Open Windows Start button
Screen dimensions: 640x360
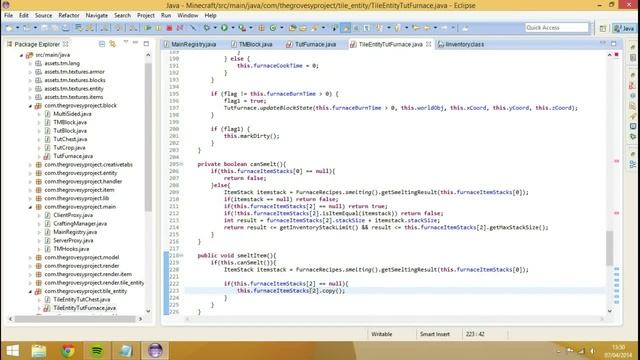click(x=13, y=351)
